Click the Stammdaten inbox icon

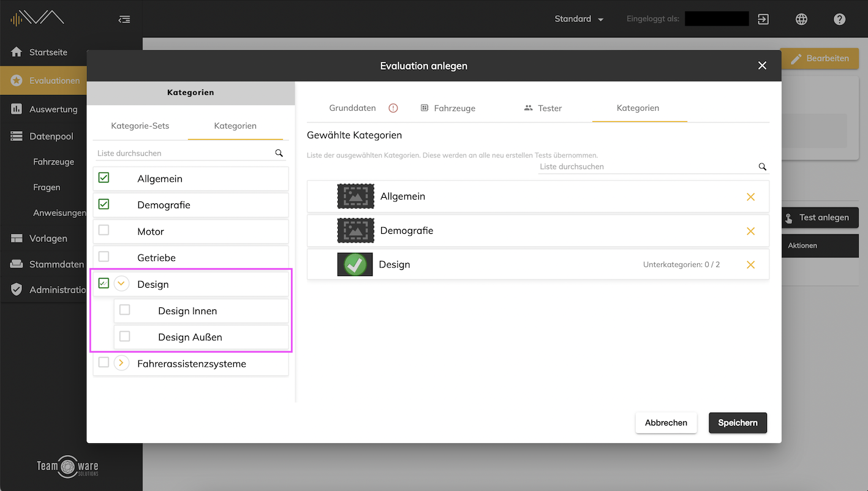[x=17, y=264]
